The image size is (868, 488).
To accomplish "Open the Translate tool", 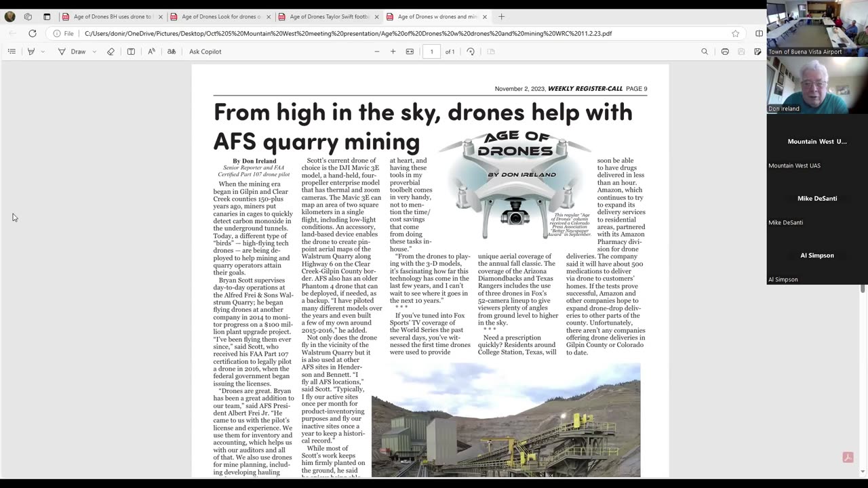I will tap(172, 52).
